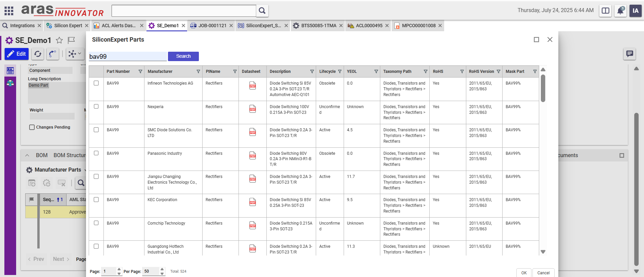Open the form view sidebar icon
644x277 pixels.
pyautogui.click(x=10, y=71)
